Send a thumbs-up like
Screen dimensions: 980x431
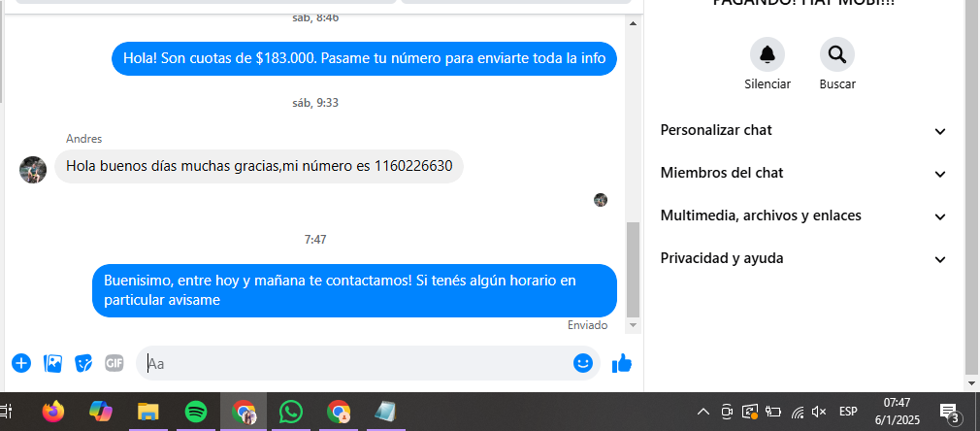[x=621, y=363]
